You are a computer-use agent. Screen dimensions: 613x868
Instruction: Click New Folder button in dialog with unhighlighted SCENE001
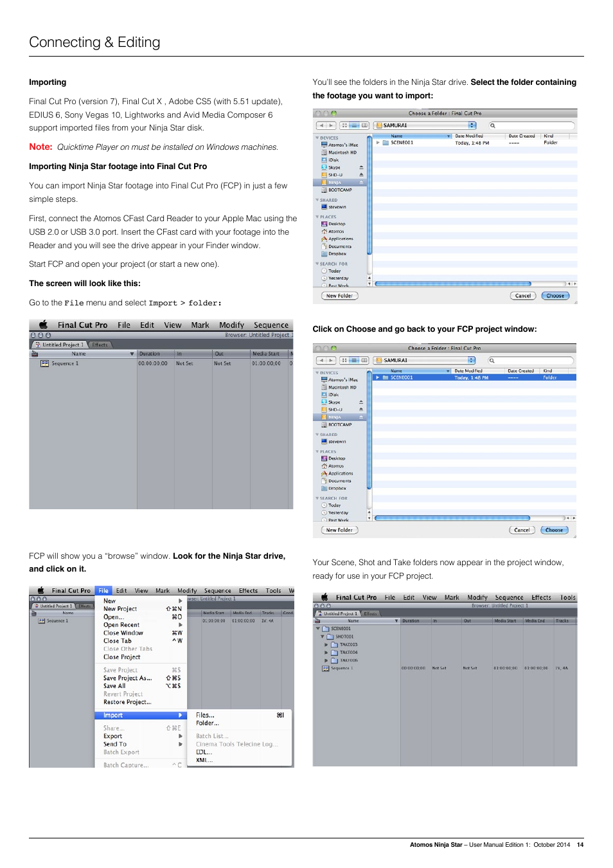339,296
